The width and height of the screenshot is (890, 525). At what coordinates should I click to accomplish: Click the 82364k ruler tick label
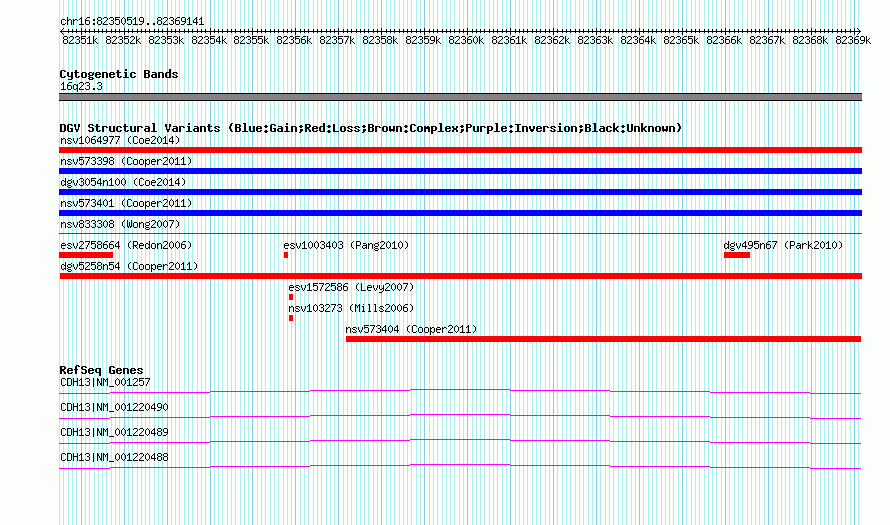click(638, 40)
